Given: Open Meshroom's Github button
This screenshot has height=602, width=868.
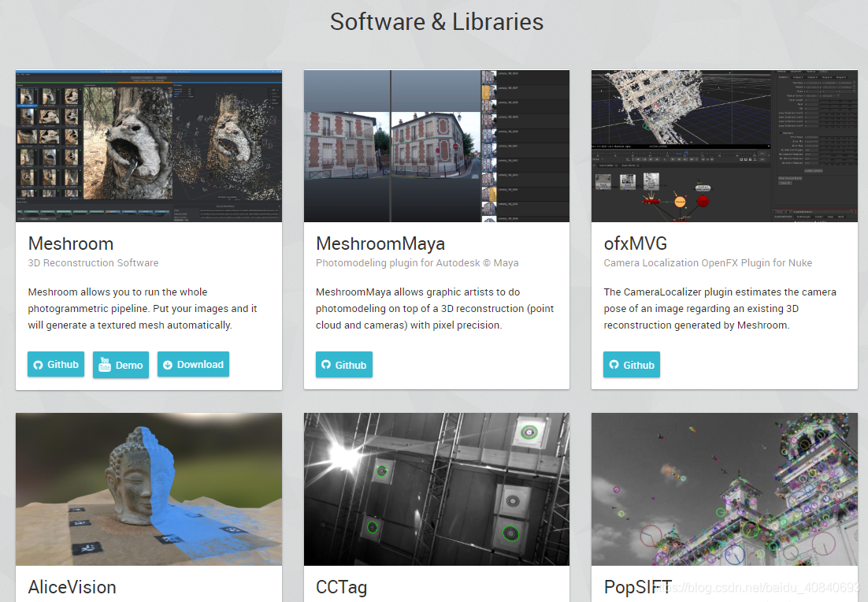Looking at the screenshot, I should [56, 364].
